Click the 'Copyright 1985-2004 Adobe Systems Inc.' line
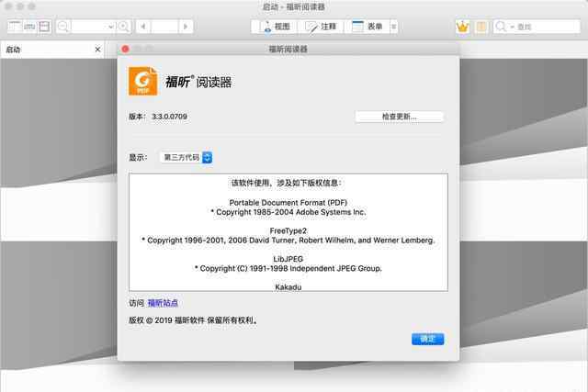This screenshot has height=392, width=588. (x=288, y=212)
